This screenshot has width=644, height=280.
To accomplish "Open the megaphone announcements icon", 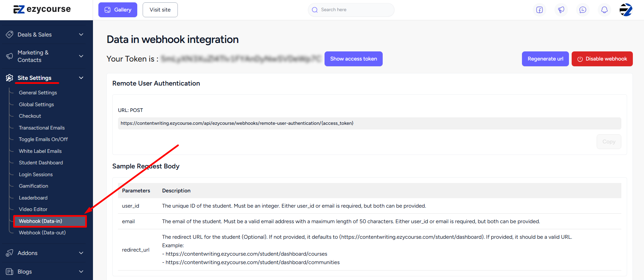I will [561, 10].
